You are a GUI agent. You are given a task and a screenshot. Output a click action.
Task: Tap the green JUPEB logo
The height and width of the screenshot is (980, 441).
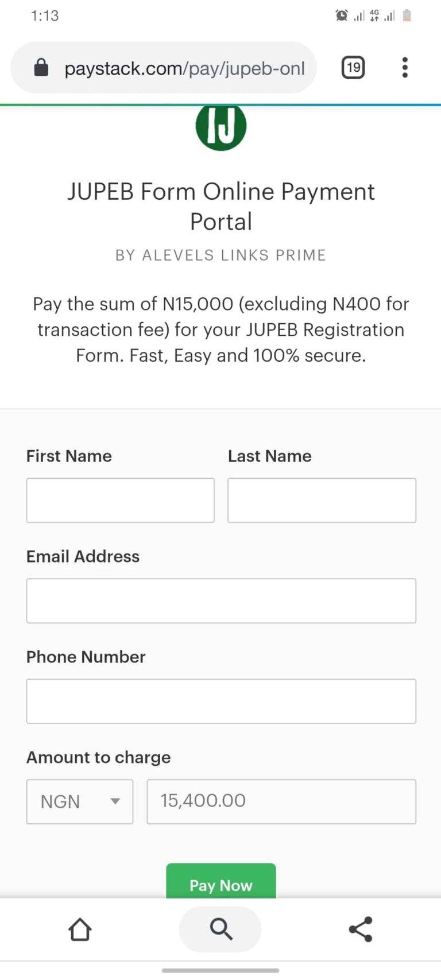(221, 127)
